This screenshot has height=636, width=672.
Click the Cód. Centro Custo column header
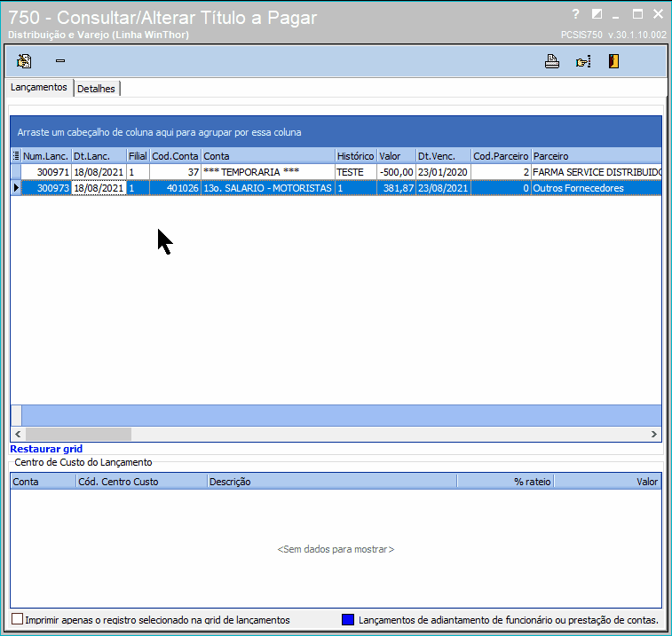[x=141, y=482]
